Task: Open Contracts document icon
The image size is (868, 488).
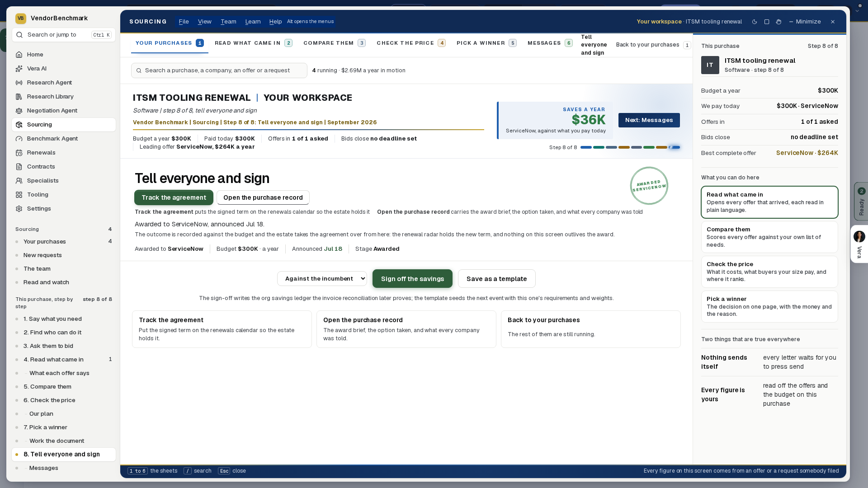Action: pos(19,167)
